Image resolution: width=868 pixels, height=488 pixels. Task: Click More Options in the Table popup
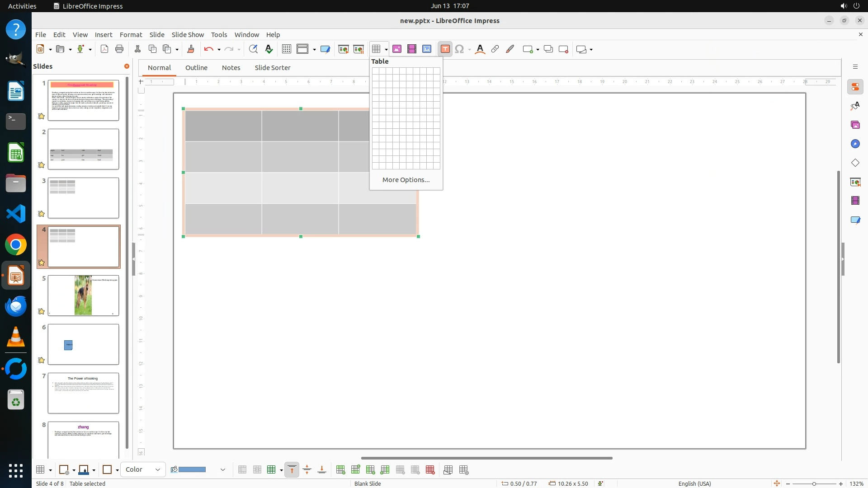(x=406, y=180)
